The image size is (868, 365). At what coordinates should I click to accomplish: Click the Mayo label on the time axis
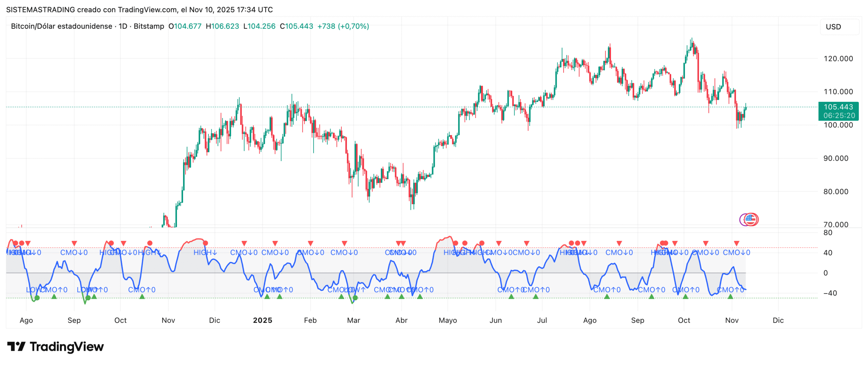pyautogui.click(x=447, y=320)
